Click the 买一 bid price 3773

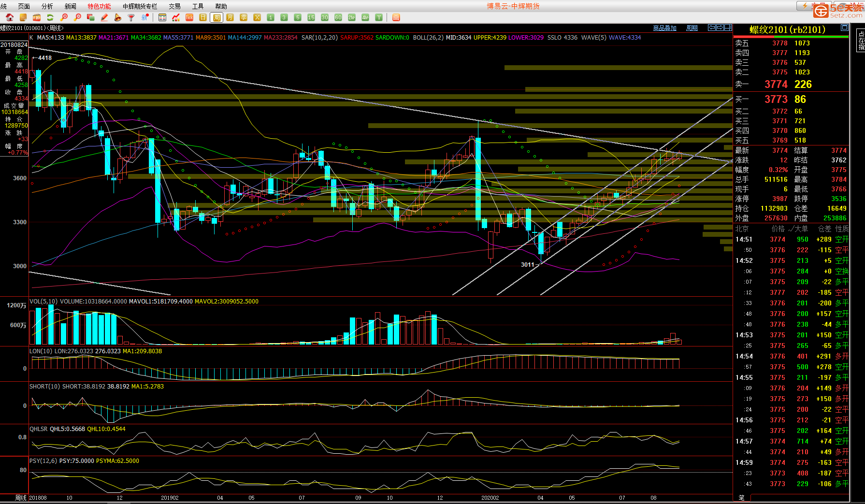[x=776, y=99]
